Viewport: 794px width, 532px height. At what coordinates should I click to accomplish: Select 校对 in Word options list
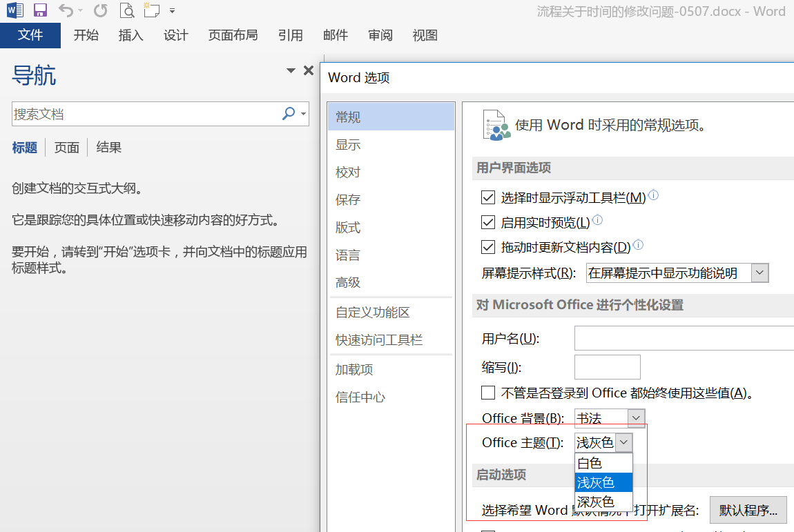click(391, 172)
